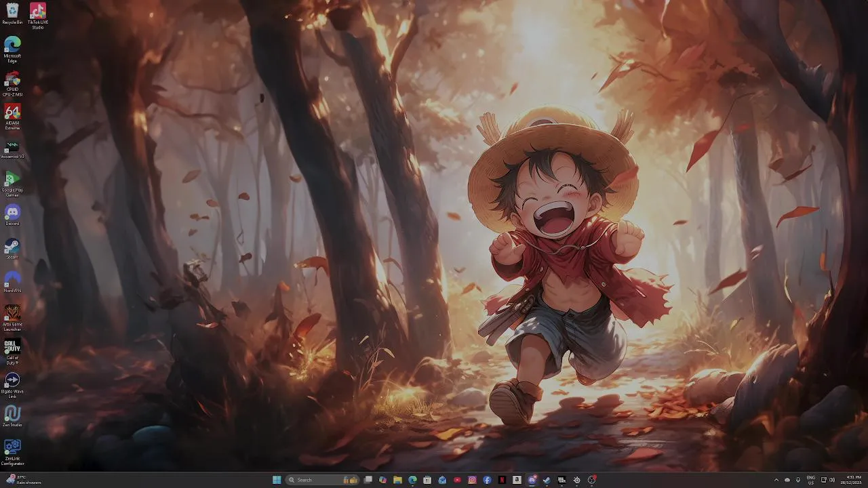This screenshot has width=868, height=488.
Task: Open Instagram from the taskbar
Action: tap(472, 480)
